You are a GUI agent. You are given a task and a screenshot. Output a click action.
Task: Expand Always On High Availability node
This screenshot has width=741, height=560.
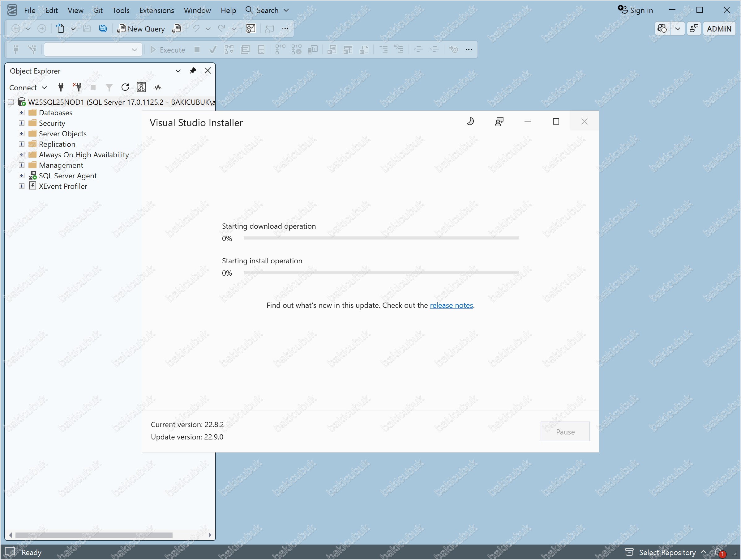pyautogui.click(x=21, y=154)
